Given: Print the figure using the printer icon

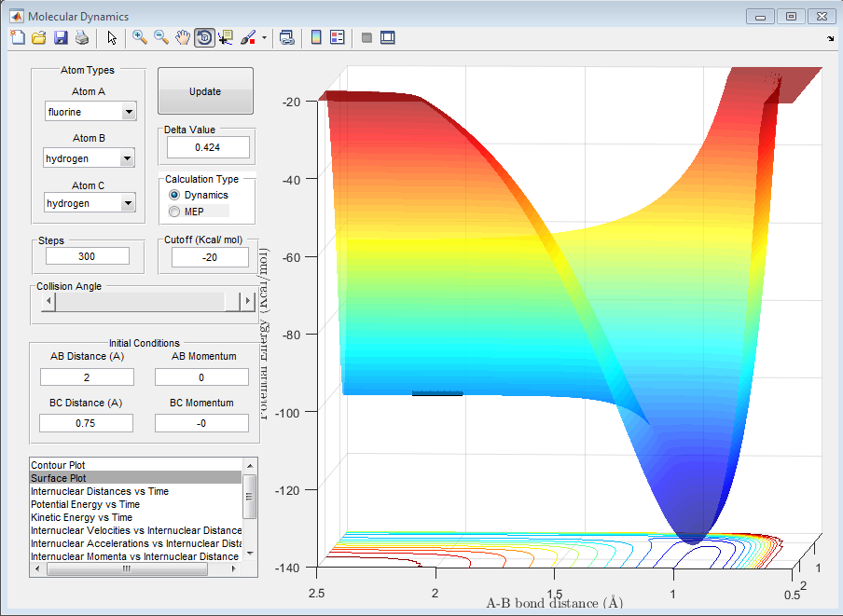Looking at the screenshot, I should pos(82,37).
